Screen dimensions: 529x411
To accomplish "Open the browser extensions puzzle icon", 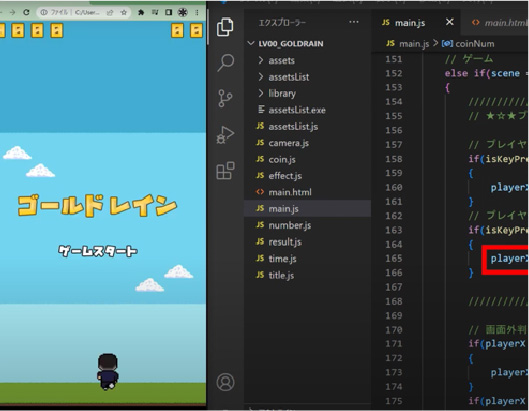I will coord(141,12).
